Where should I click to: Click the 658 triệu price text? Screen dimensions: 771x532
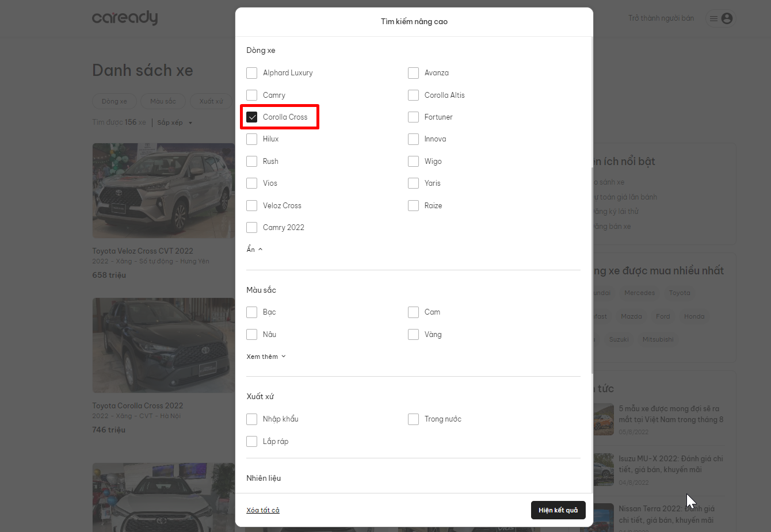[x=109, y=275]
